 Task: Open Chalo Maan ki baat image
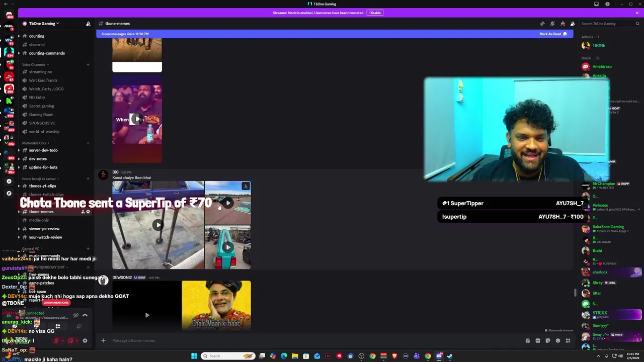coord(216,305)
